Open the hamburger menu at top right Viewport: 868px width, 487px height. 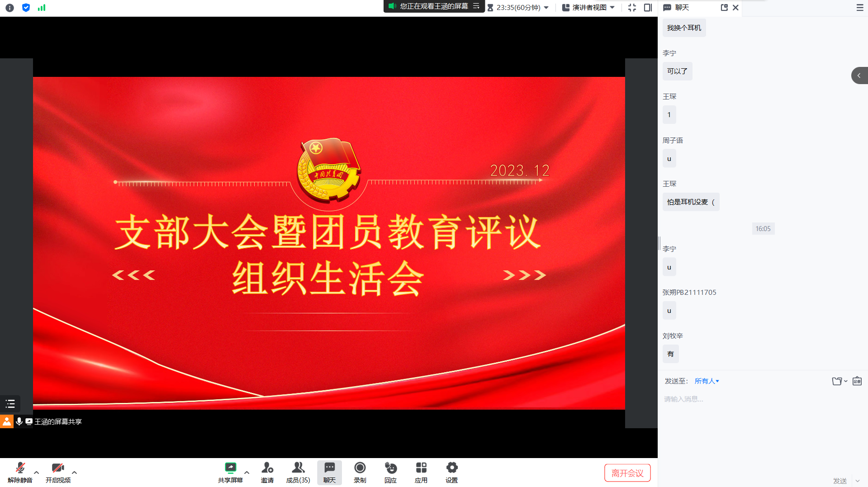(x=859, y=8)
